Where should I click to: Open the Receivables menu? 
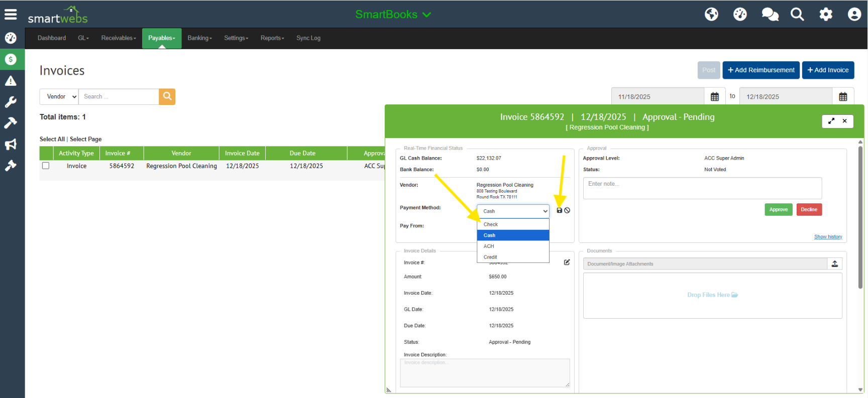118,38
